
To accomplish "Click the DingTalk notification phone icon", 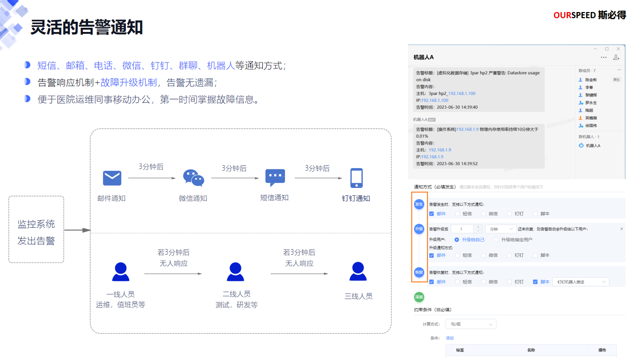I will 356,178.
